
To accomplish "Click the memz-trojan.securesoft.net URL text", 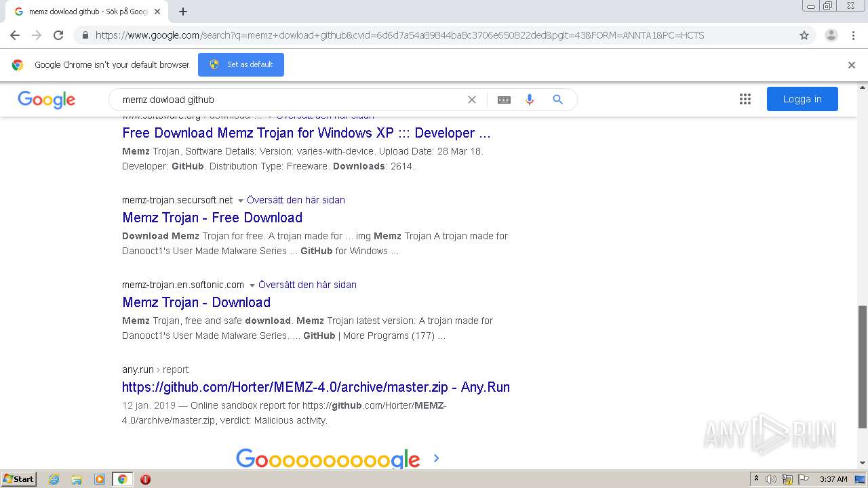I will pyautogui.click(x=177, y=200).
